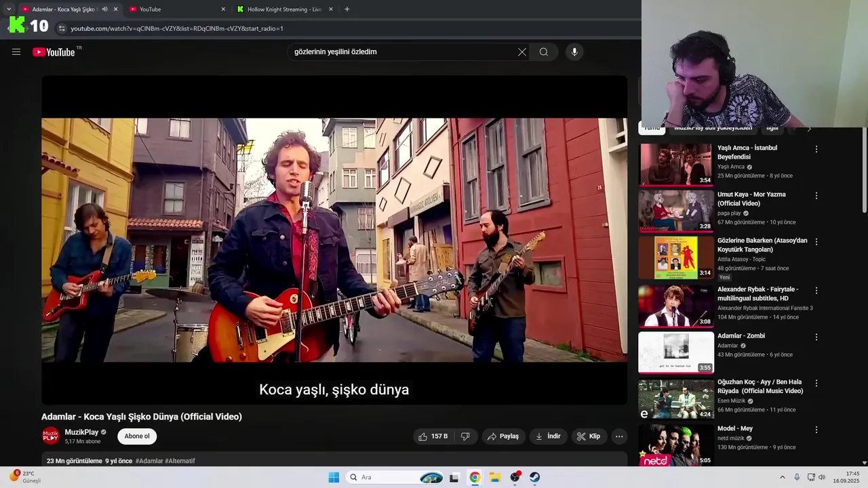Open Umut Kaya - Mor Yazma thumbnail
Image resolution: width=868 pixels, height=488 pixels.
tap(676, 211)
